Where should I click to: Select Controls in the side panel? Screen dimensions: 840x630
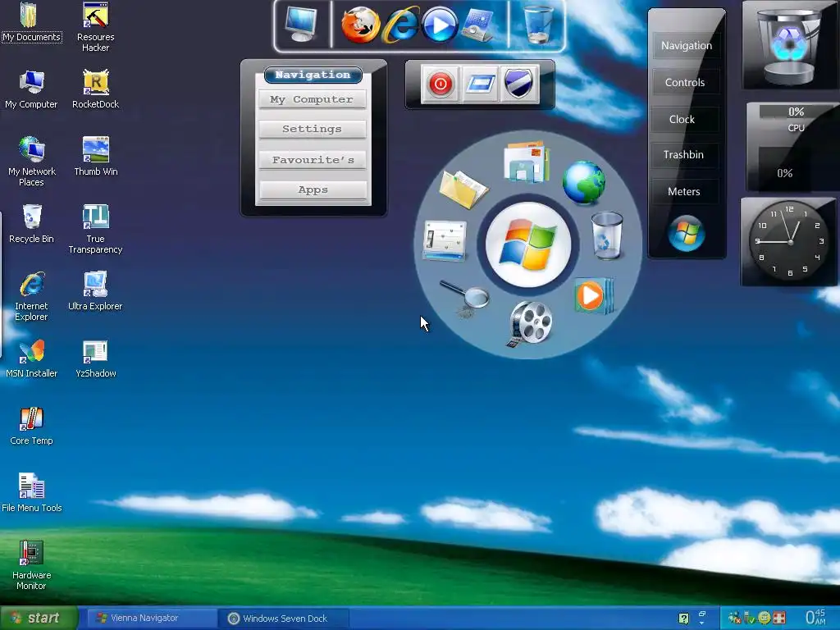pyautogui.click(x=685, y=83)
